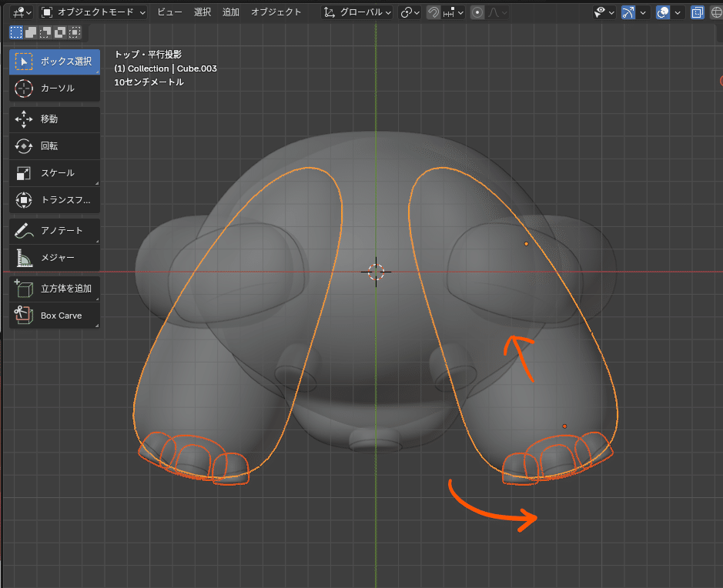Image resolution: width=723 pixels, height=588 pixels.
Task: Open the ビュー (View) menu
Action: [169, 12]
